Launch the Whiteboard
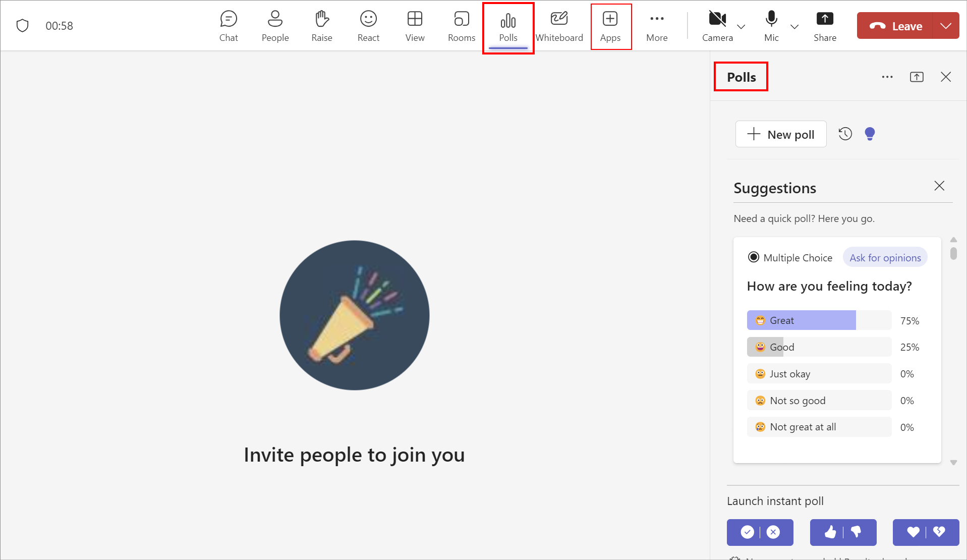 tap(559, 26)
